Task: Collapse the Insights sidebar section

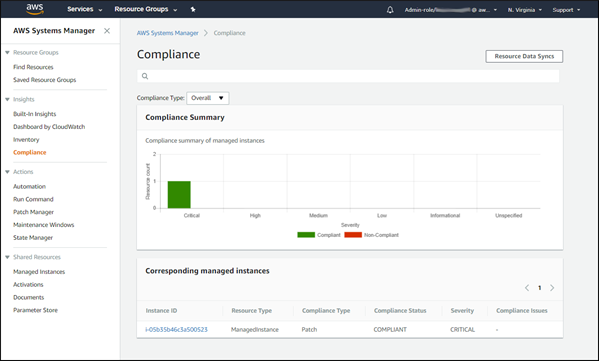Action: [7, 99]
